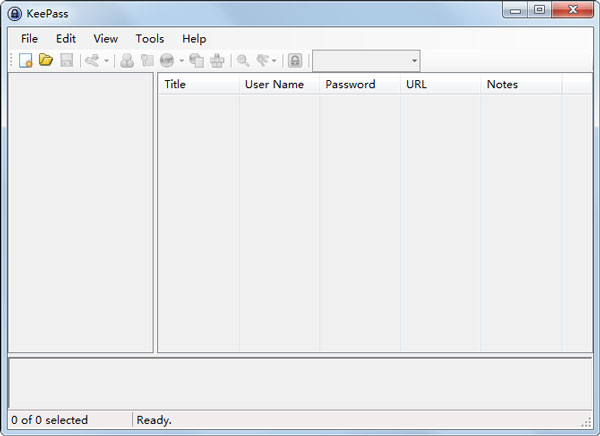This screenshot has height=436, width=600.
Task: Click the Show Entries icon
Action: point(263,60)
